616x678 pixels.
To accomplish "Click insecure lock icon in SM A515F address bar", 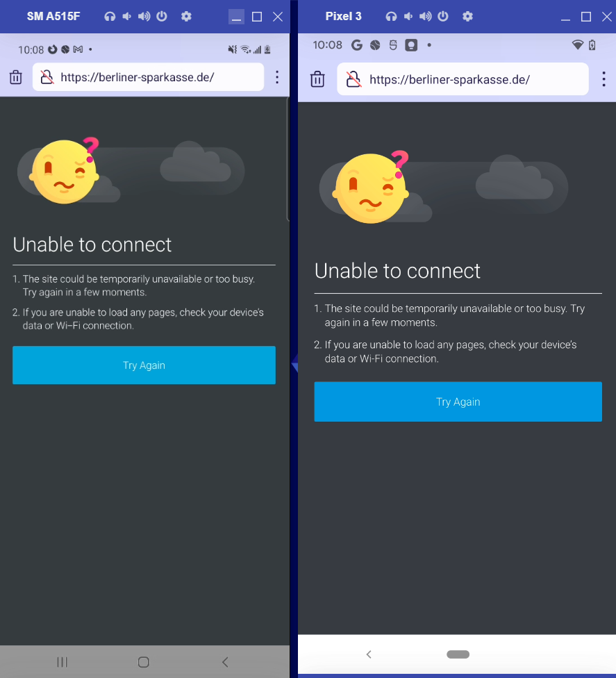I will click(x=47, y=77).
